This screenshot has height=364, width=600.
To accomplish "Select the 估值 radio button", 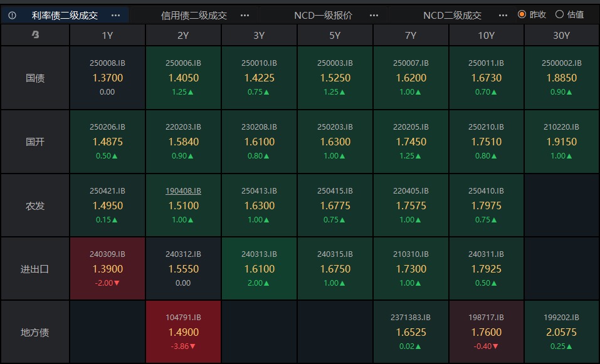I will click(x=559, y=14).
